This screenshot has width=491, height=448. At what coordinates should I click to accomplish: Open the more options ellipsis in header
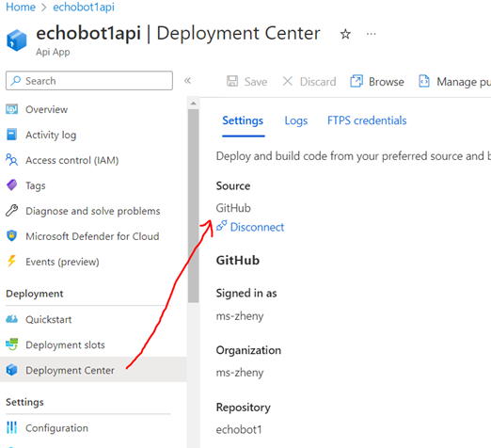click(x=371, y=34)
